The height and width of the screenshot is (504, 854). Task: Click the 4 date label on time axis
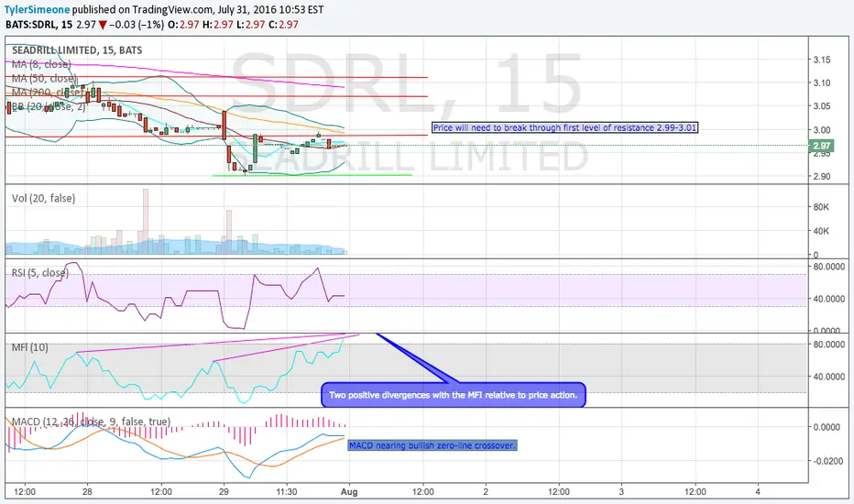pos(758,492)
